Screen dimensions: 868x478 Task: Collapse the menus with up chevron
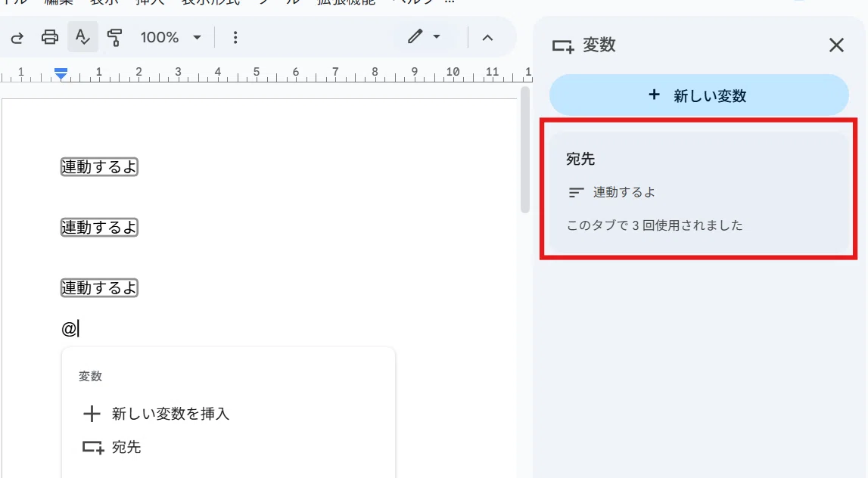click(x=487, y=38)
